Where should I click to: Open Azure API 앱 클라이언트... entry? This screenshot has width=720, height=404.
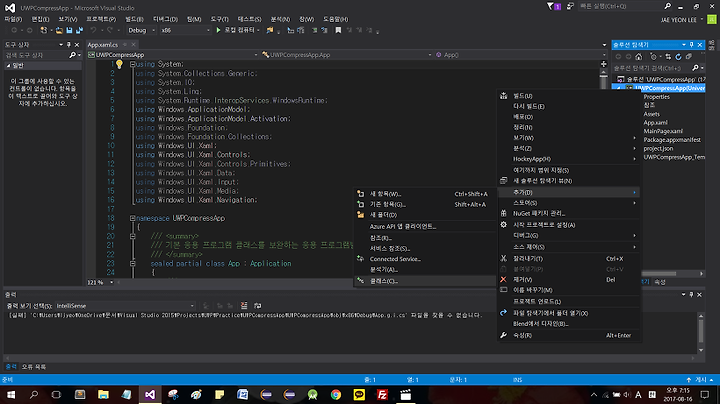coord(425,226)
